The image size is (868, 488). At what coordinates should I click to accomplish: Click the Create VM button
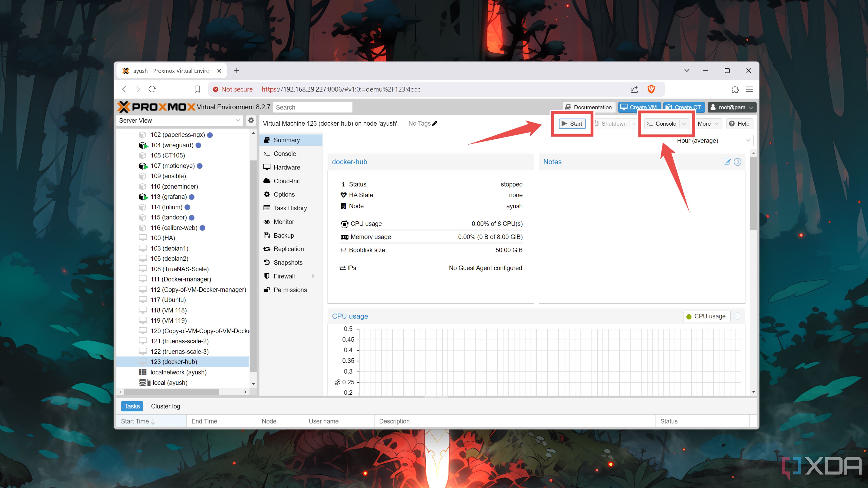[639, 107]
